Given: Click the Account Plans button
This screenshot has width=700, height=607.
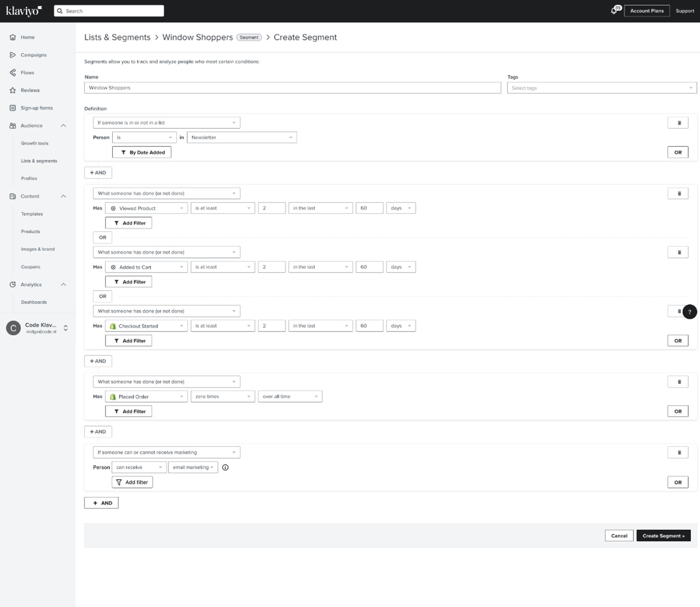Looking at the screenshot, I should click(x=647, y=11).
